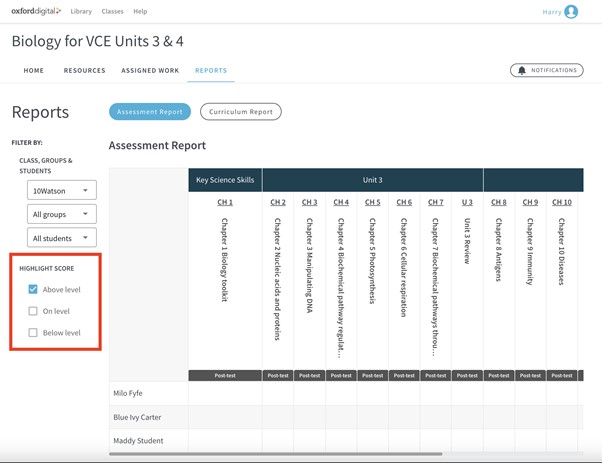This screenshot has height=463, width=602.
Task: Click the Biology for VCE Units 3 & 4 title
Action: pyautogui.click(x=98, y=41)
